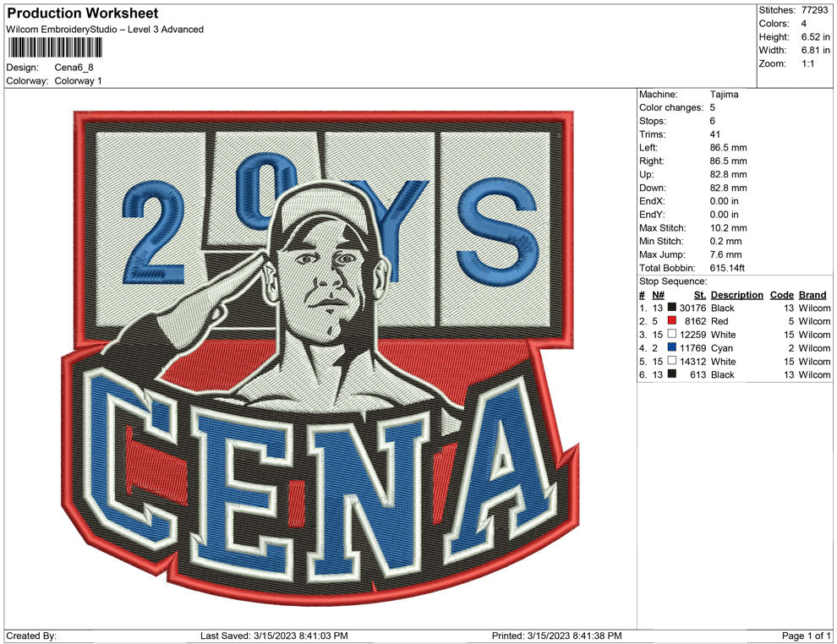Click the 'N#' column header
The width and height of the screenshot is (837, 644).
658,294
